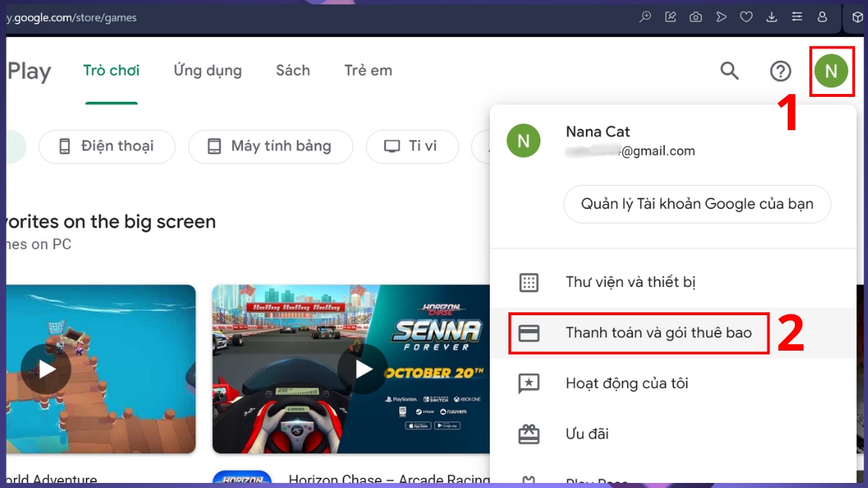This screenshot has height=488, width=868.
Task: Play the wooden bridge adventure game video
Action: click(46, 369)
